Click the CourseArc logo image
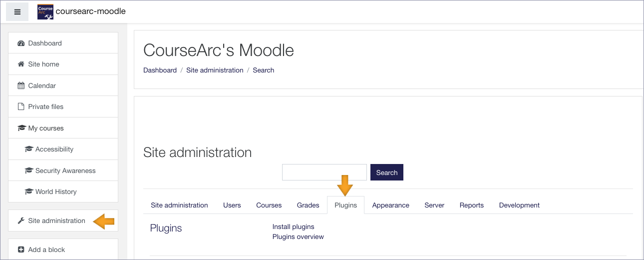This screenshot has width=644, height=260. pos(45,11)
